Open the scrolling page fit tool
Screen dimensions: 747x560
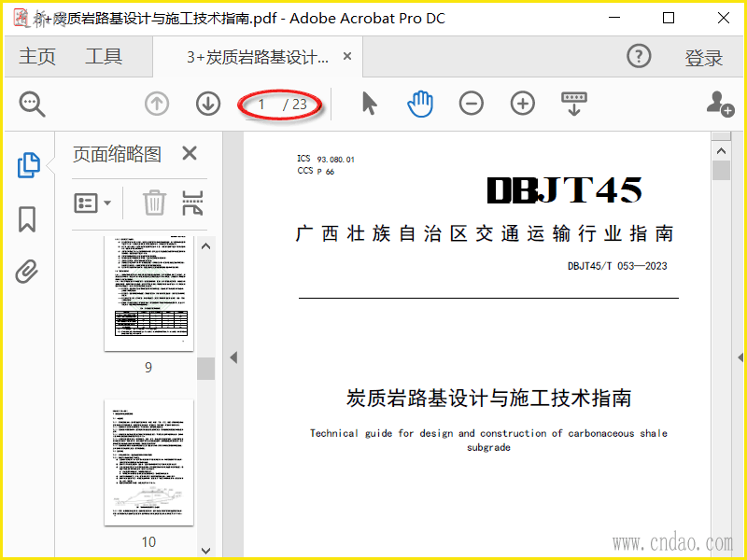(x=574, y=104)
